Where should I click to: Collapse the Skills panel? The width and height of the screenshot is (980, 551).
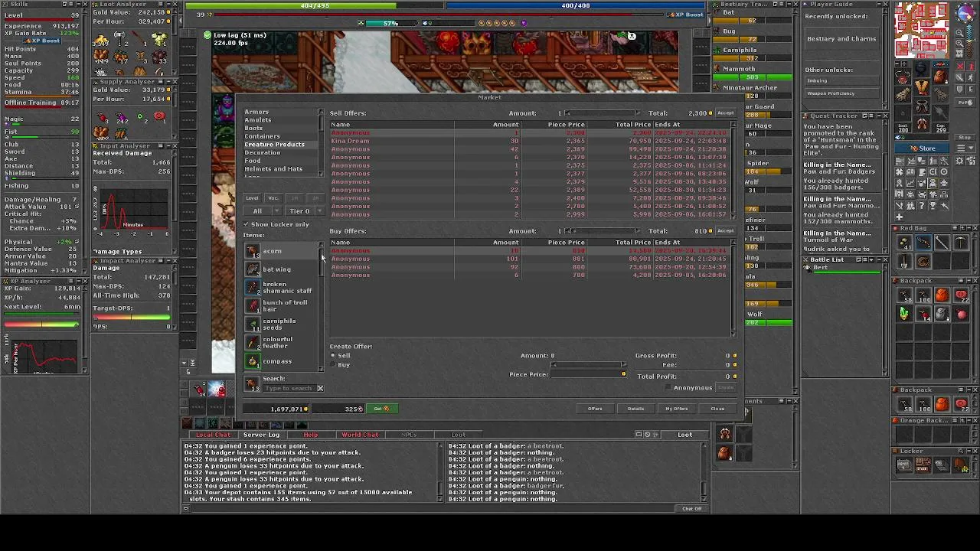tap(79, 5)
